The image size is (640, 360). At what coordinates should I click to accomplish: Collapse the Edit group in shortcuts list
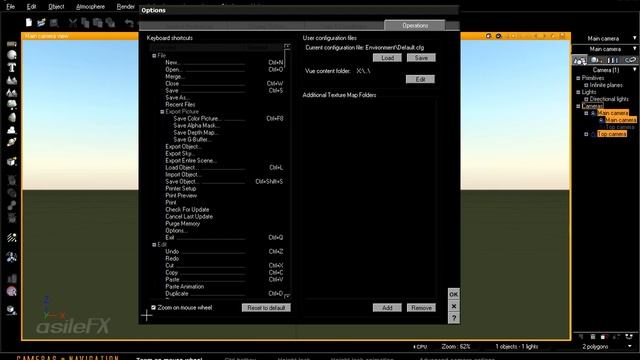click(x=154, y=244)
